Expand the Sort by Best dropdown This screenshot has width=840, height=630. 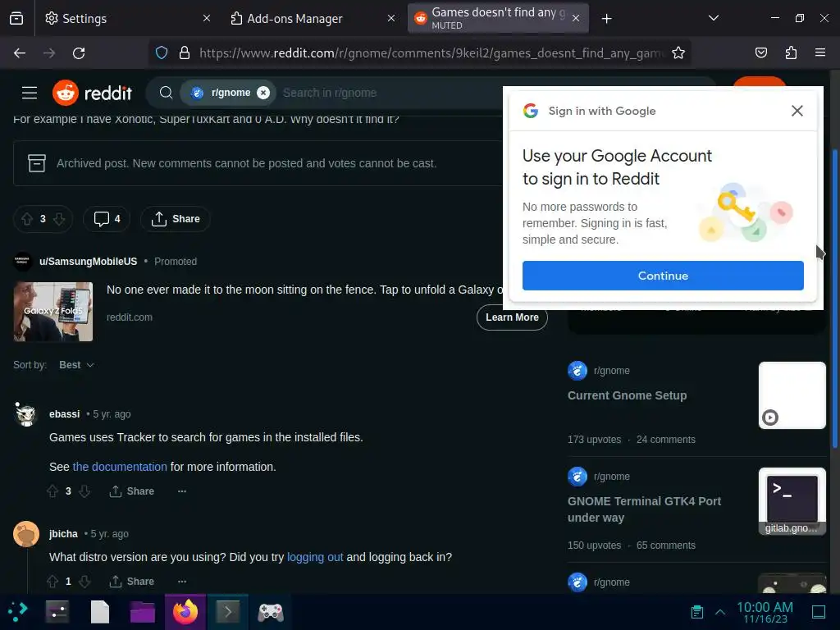point(76,365)
